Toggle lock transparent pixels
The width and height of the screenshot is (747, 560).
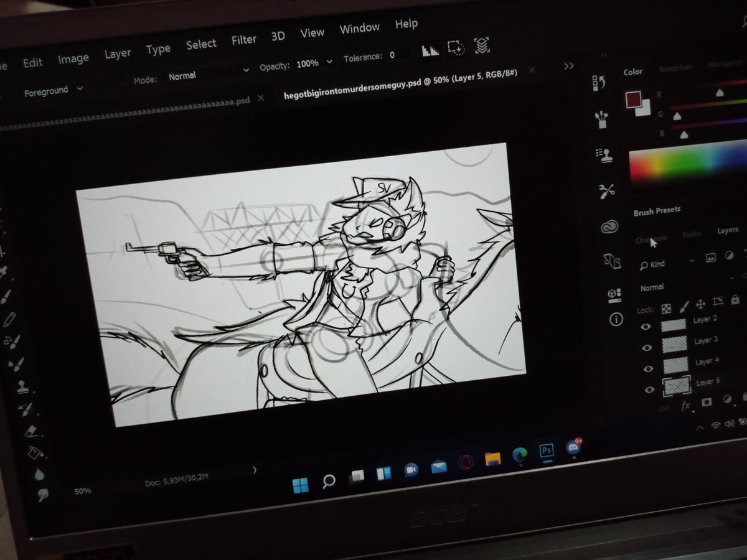665,307
